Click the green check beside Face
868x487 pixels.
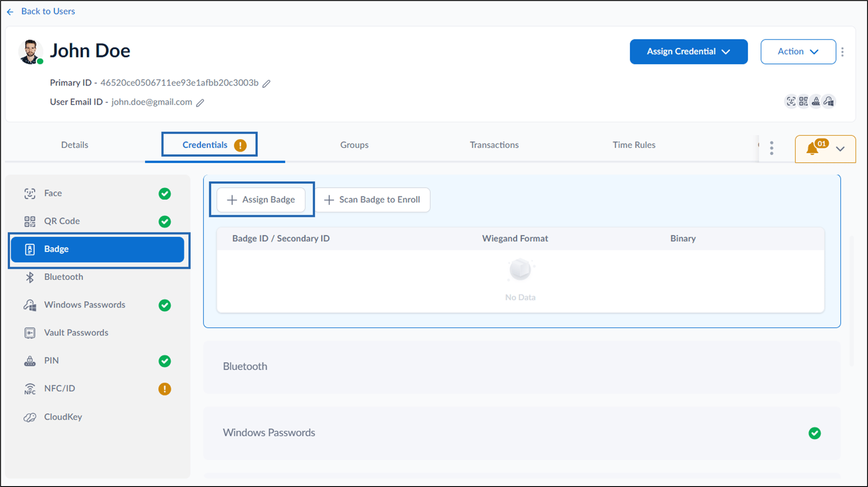(x=165, y=194)
